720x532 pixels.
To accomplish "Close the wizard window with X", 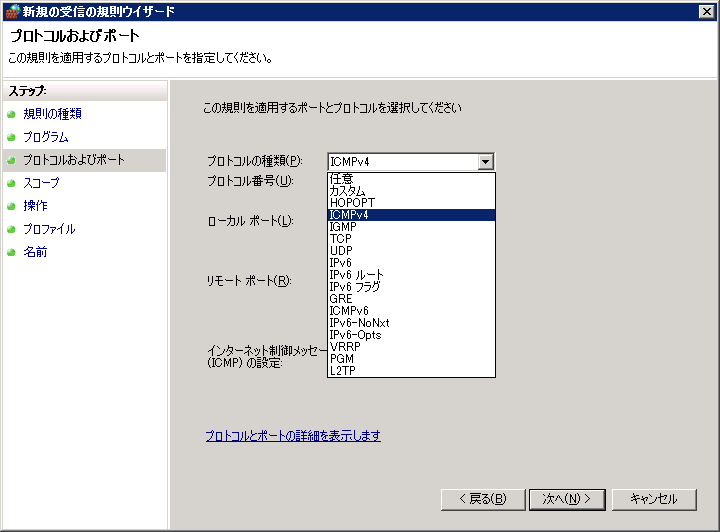I will [x=706, y=11].
